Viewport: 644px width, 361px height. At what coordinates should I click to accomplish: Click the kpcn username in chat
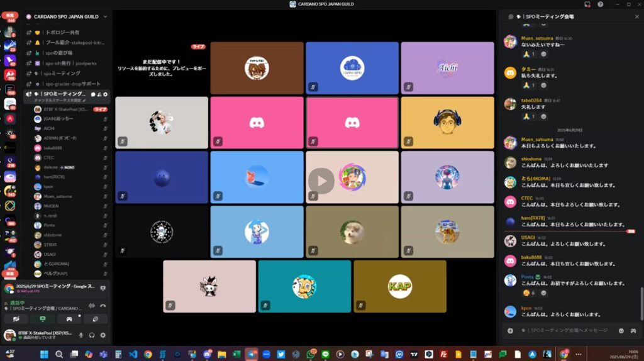(x=526, y=308)
